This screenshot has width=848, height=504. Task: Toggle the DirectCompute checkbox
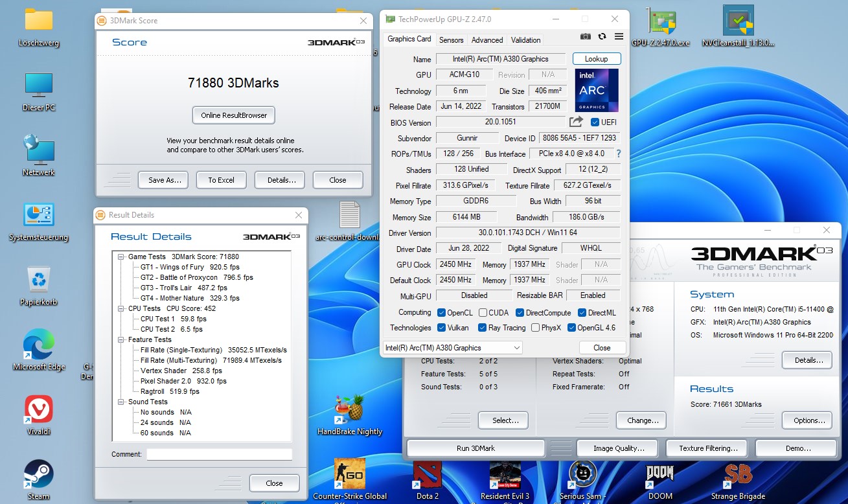[519, 313]
